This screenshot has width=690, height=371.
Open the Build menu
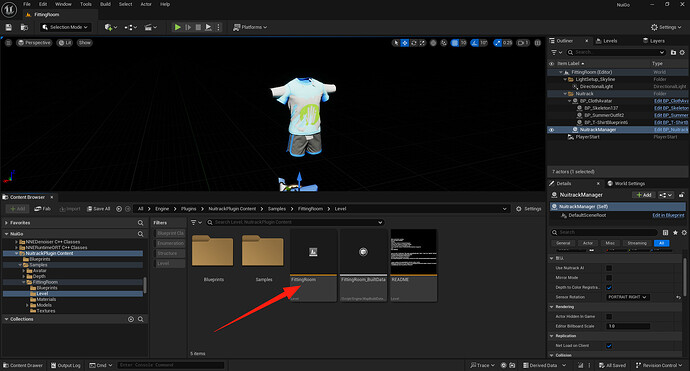pos(105,4)
